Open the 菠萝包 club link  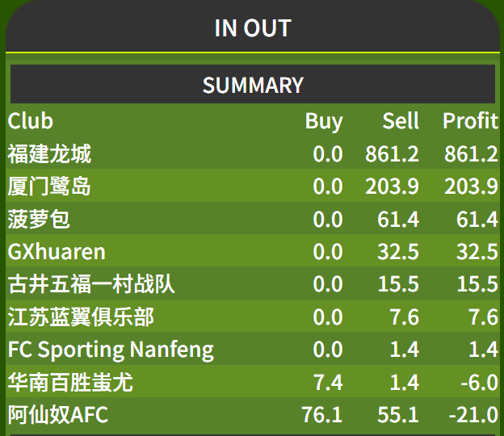(x=39, y=219)
